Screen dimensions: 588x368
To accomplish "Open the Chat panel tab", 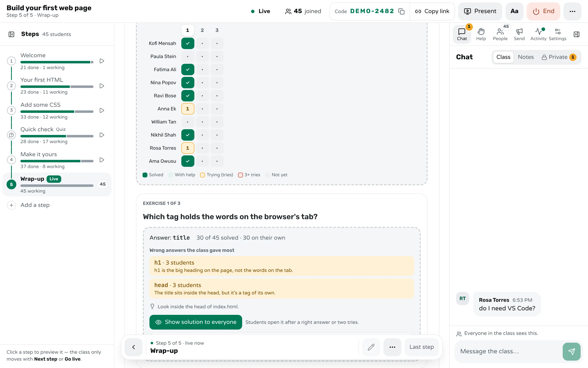I will (x=462, y=34).
